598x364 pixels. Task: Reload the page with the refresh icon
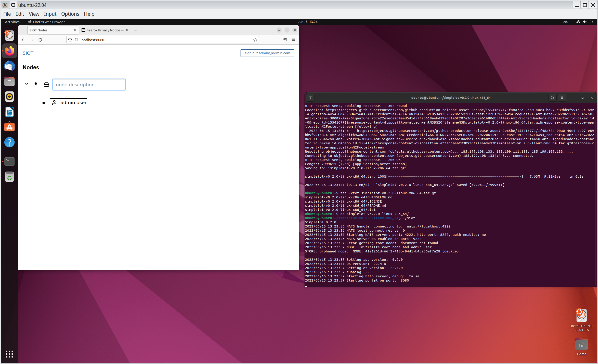(40, 40)
